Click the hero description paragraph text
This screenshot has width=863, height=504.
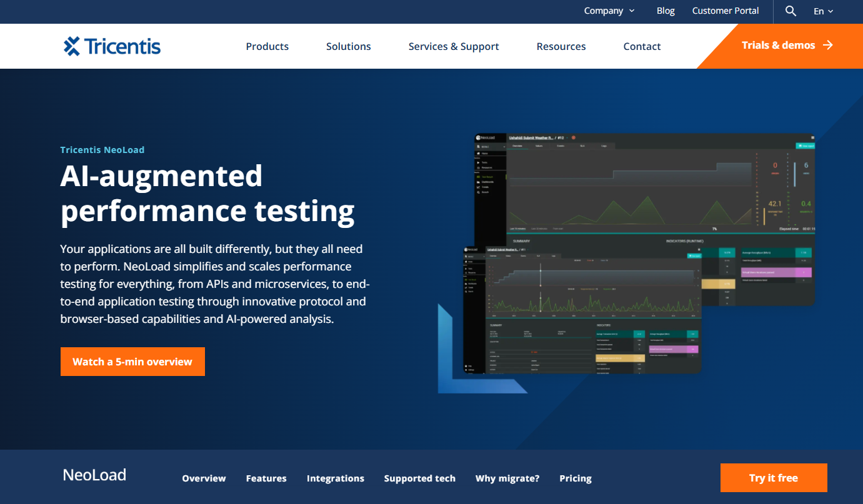click(215, 284)
